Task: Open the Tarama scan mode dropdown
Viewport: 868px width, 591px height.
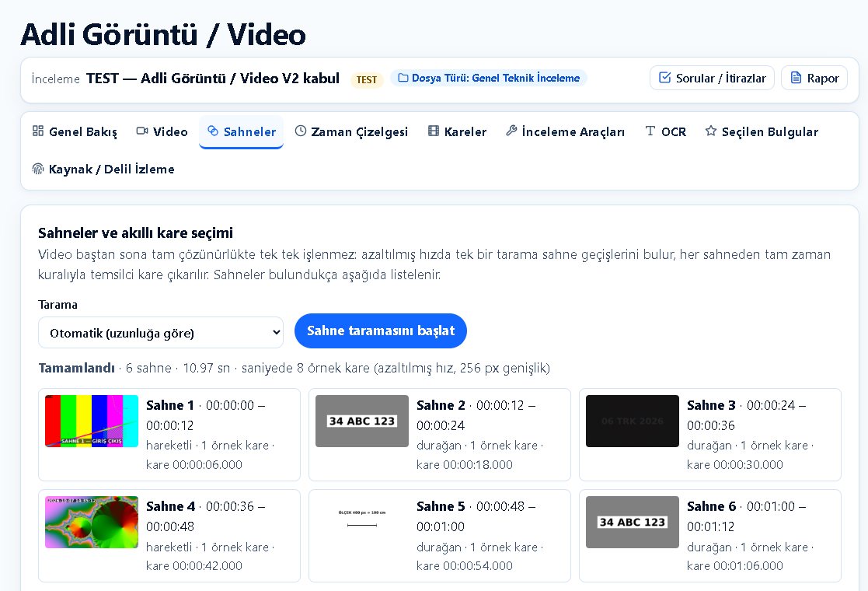Action: tap(161, 332)
